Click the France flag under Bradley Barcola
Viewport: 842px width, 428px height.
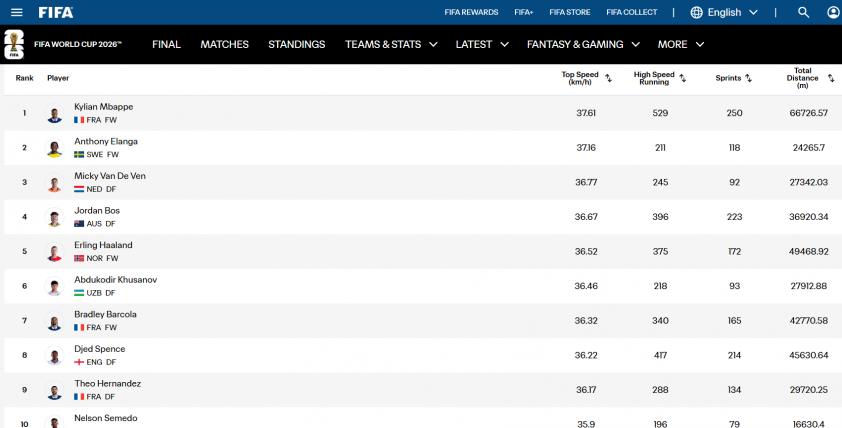point(79,328)
